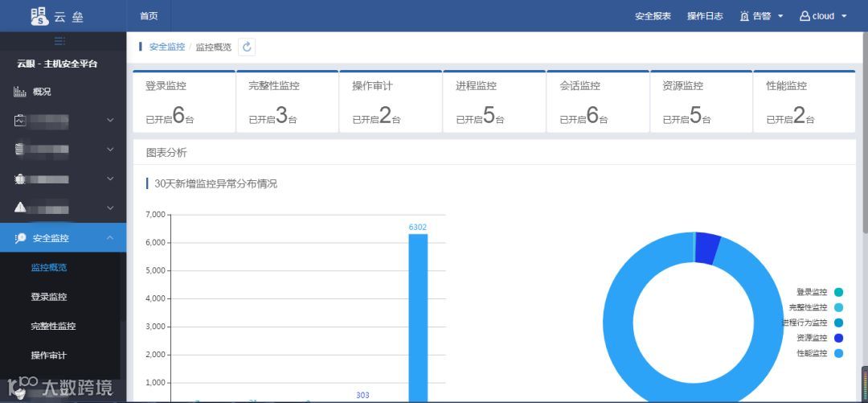Click the 安全监控 breadcrumb link
Viewport: 868px width, 403px height.
pyautogui.click(x=166, y=47)
